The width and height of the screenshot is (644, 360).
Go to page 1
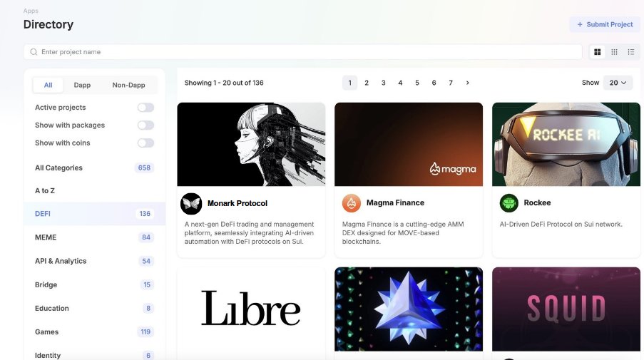349,83
